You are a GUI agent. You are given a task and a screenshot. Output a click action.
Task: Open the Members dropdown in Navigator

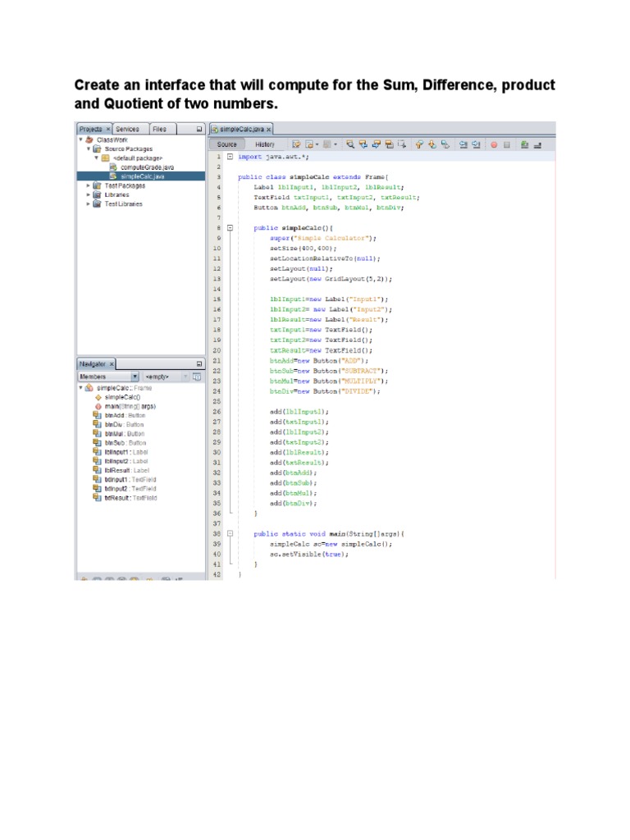[107, 377]
